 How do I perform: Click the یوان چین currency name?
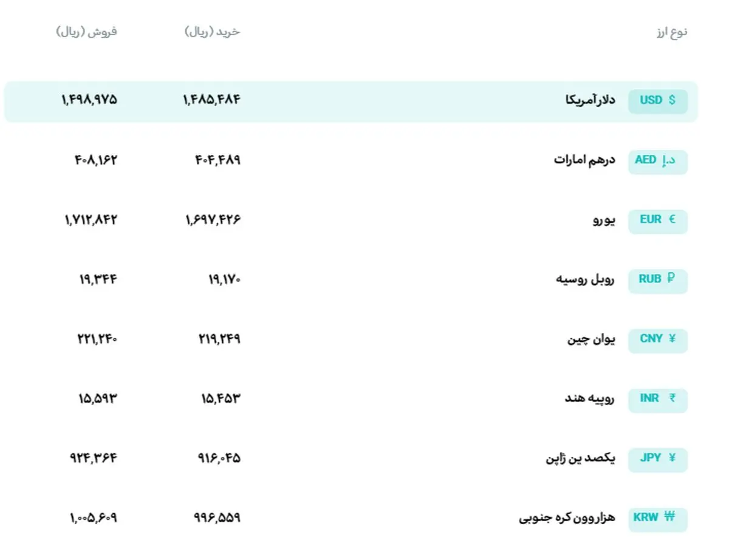click(591, 339)
